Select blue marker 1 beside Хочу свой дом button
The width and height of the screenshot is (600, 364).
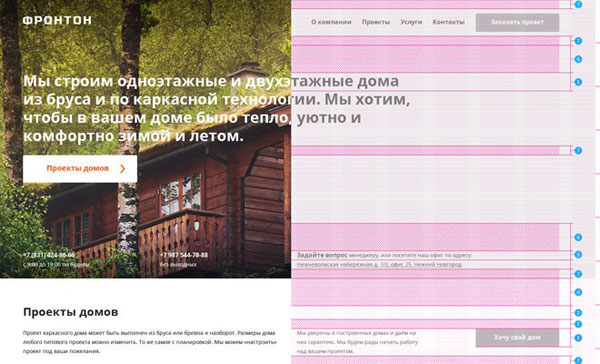578,338
